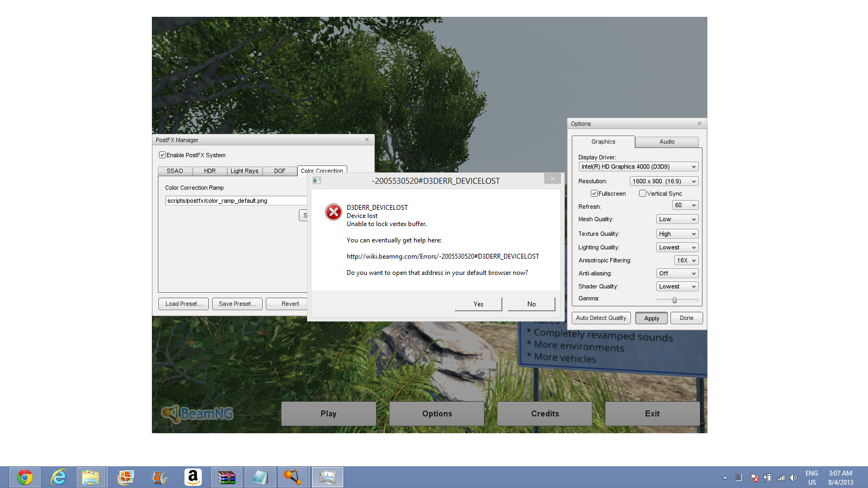Toggle Enable PostFX System checkbox

coord(162,155)
